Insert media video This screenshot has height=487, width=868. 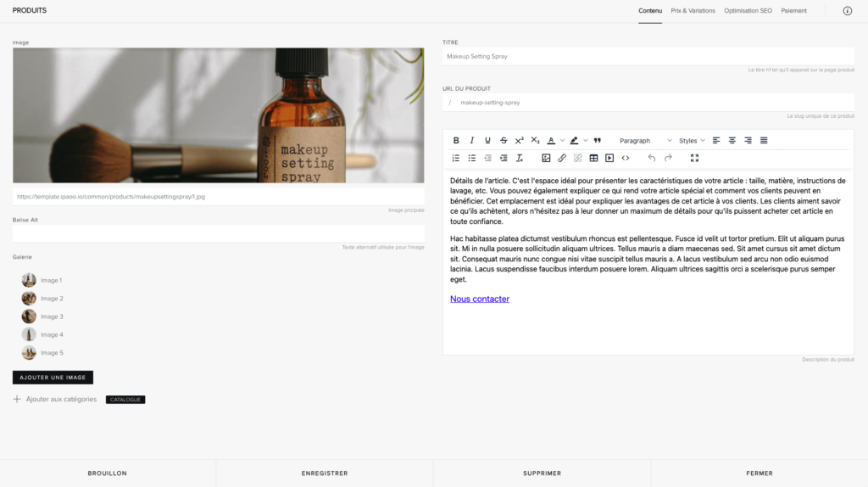pyautogui.click(x=609, y=159)
